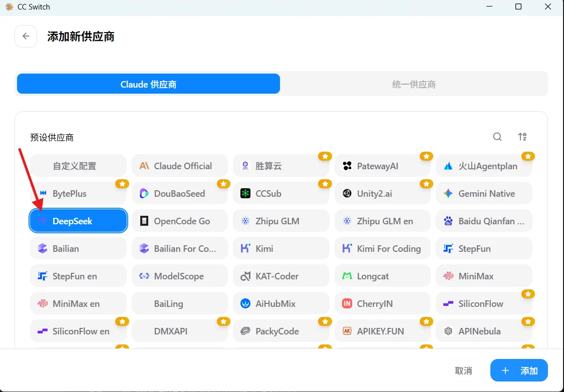Open the preset provider search icon
This screenshot has height=392, width=564.
[497, 137]
